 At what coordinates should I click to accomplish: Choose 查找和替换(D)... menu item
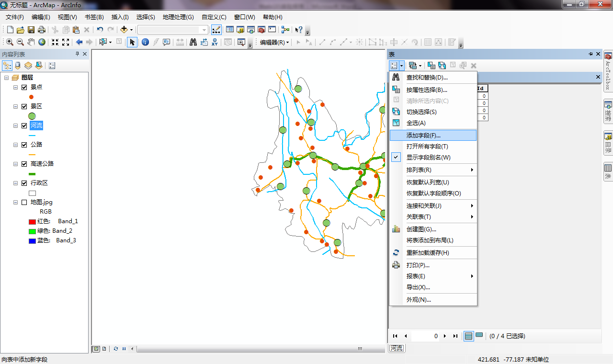(x=433, y=78)
